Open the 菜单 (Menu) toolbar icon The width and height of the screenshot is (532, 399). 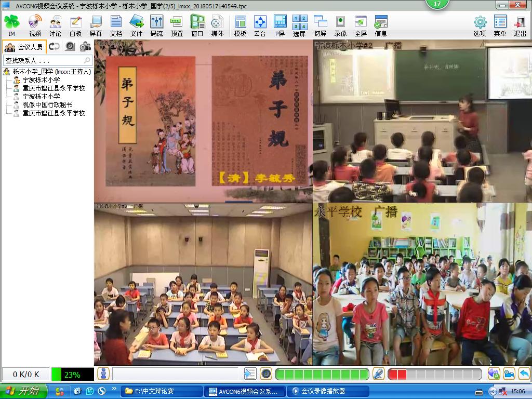pos(500,26)
